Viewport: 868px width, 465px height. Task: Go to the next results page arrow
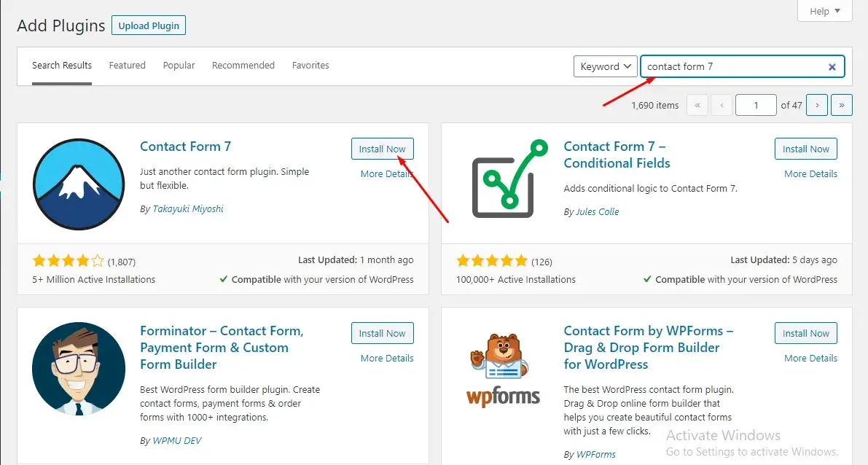point(817,106)
